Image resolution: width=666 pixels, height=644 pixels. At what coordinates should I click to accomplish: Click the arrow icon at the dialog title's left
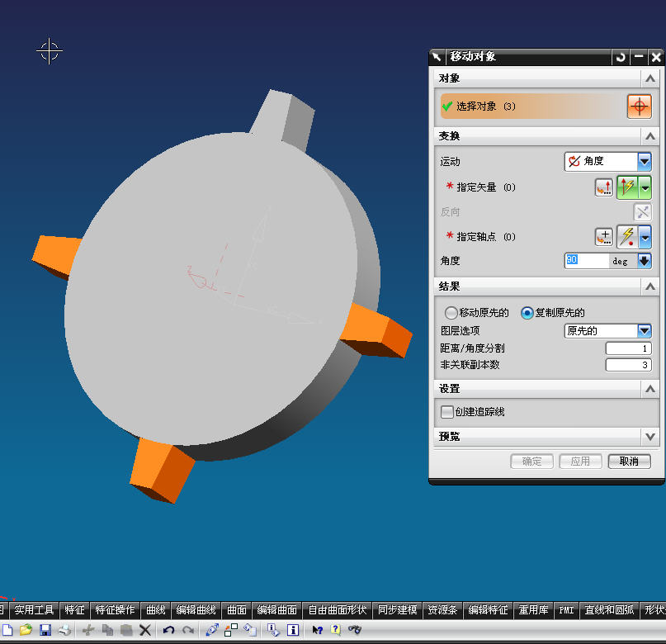(x=437, y=57)
